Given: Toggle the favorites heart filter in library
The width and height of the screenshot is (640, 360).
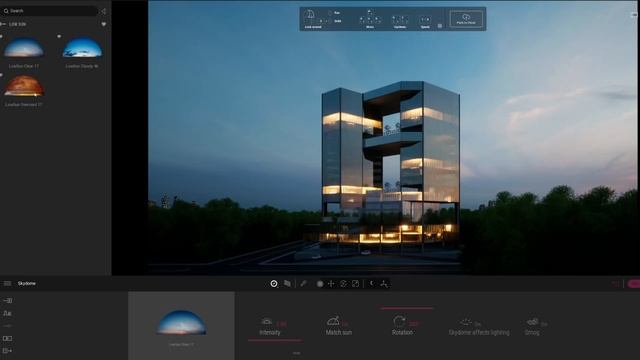Looking at the screenshot, I should [x=104, y=24].
